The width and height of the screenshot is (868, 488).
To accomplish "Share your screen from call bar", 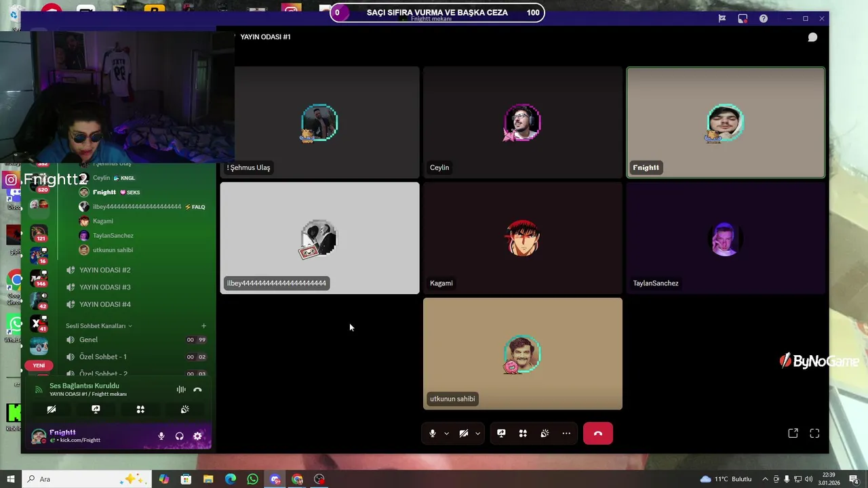I will point(501,434).
